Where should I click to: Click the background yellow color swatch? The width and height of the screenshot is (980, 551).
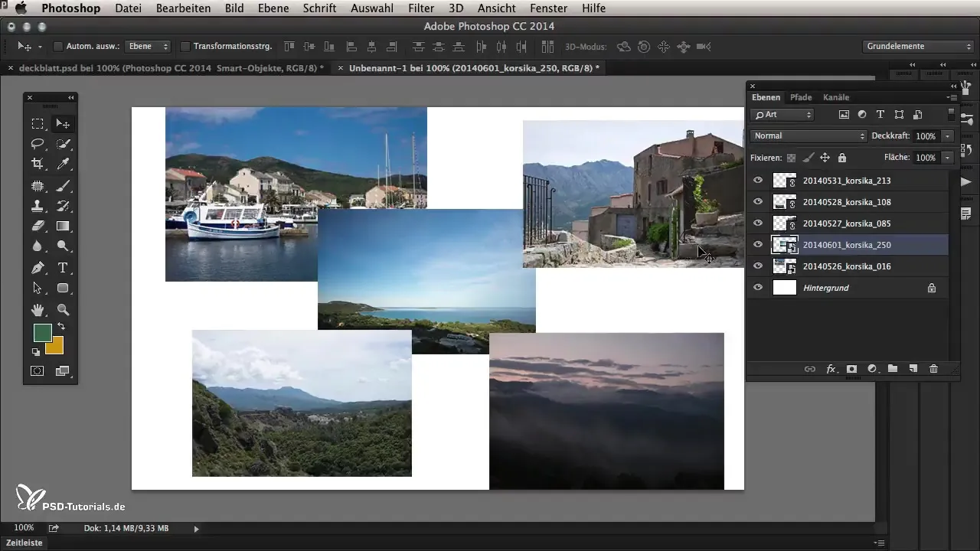[x=56, y=348]
